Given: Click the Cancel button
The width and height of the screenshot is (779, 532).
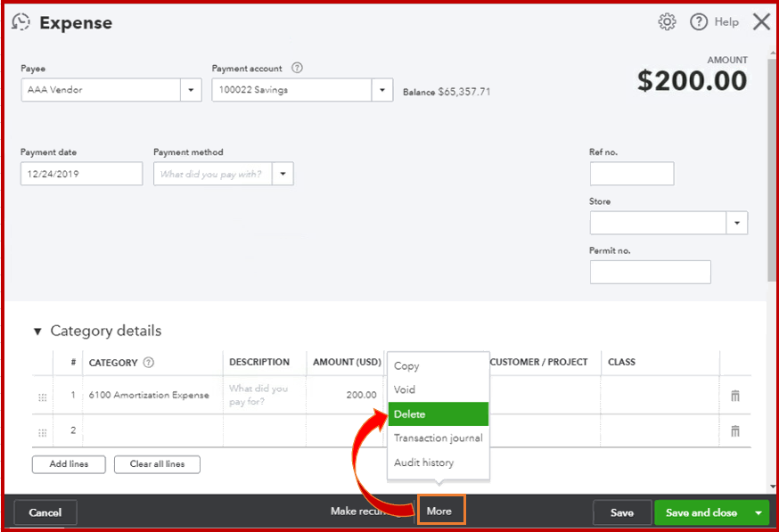Looking at the screenshot, I should point(45,512).
